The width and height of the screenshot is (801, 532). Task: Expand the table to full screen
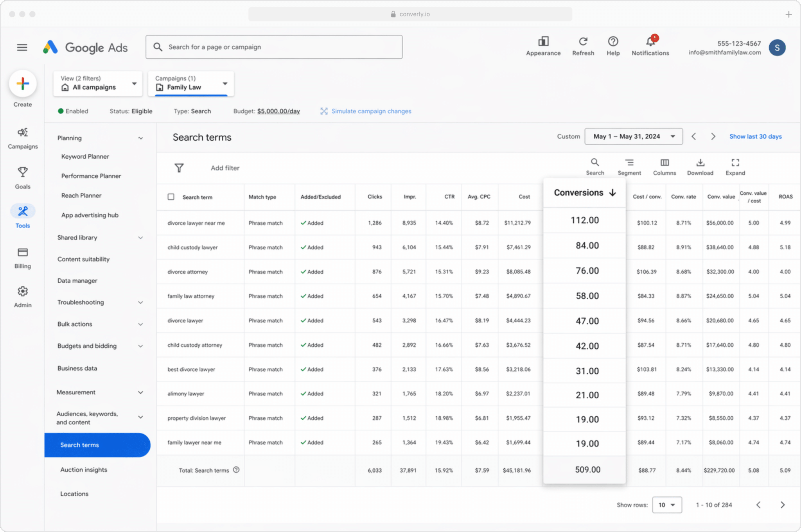click(735, 167)
